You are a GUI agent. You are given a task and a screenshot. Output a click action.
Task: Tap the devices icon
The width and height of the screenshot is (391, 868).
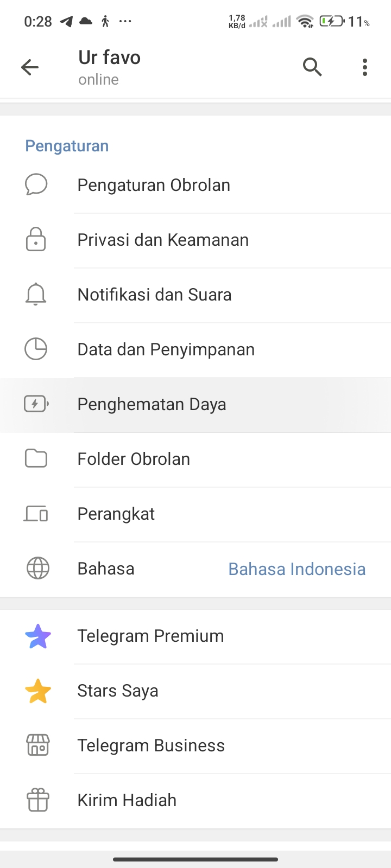point(36,514)
